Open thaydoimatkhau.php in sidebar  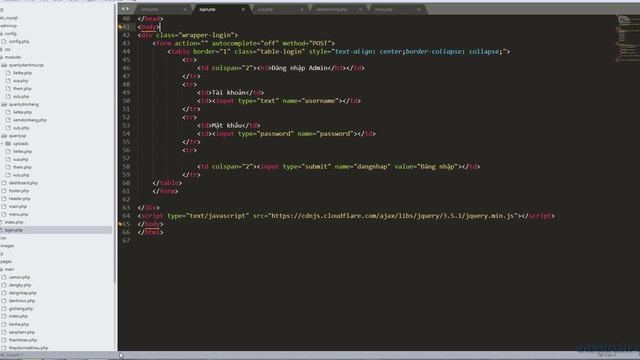coord(28,348)
